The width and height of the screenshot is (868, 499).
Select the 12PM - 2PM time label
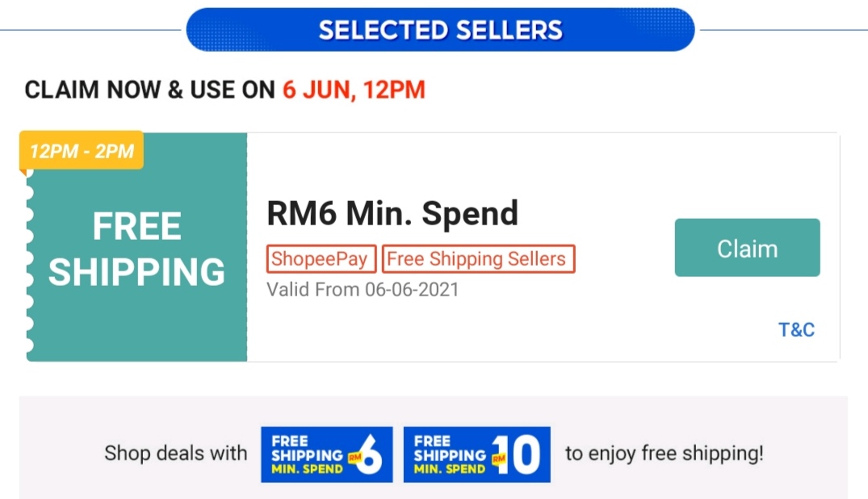point(82,151)
